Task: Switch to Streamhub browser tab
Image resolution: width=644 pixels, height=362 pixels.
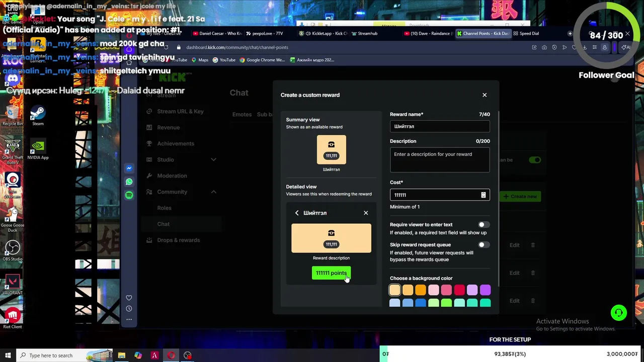Action: [367, 34]
